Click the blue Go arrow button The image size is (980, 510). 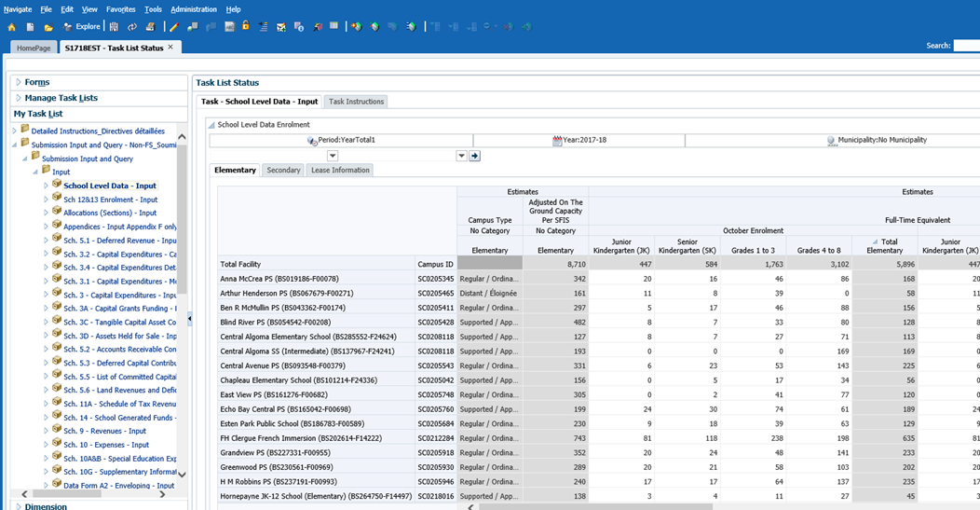click(474, 156)
